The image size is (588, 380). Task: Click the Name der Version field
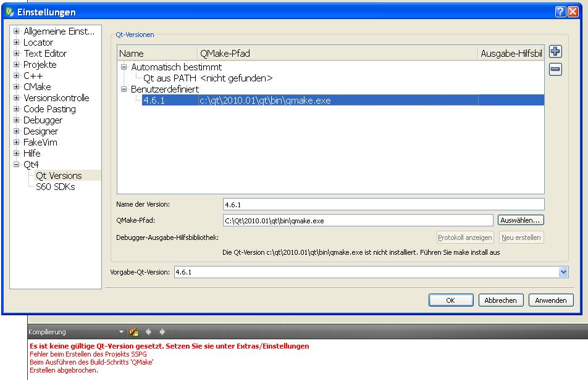pos(383,204)
